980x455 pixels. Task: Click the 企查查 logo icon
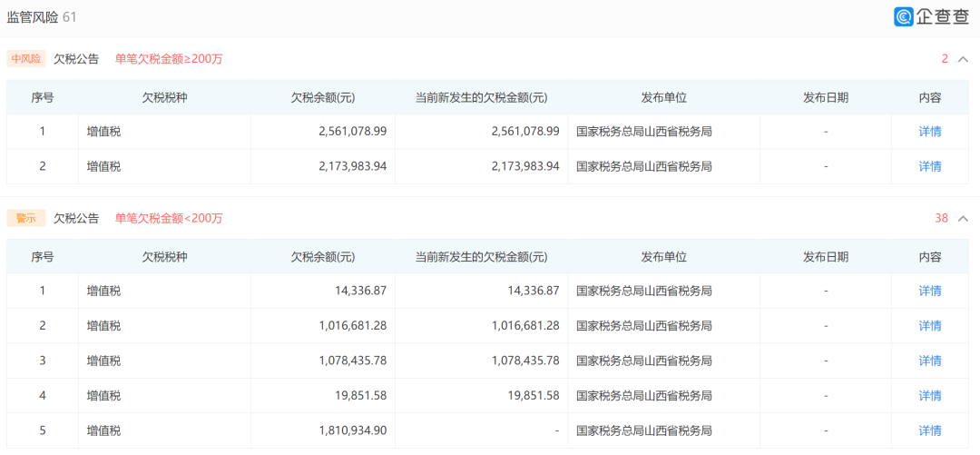coord(904,17)
